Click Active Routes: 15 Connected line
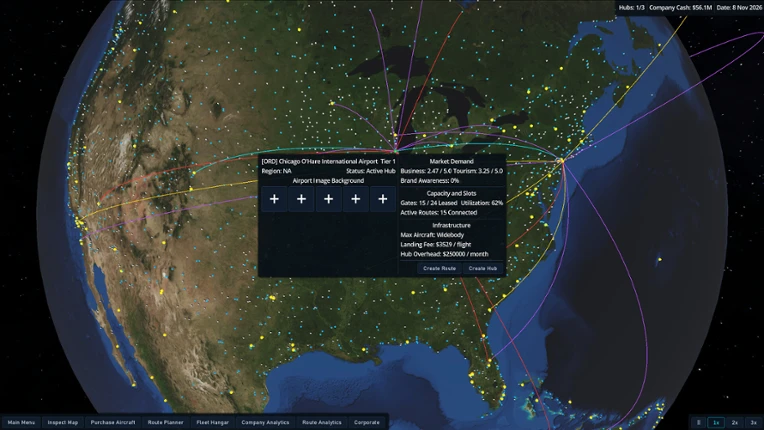Image resolution: width=764 pixels, height=430 pixels. [x=439, y=212]
